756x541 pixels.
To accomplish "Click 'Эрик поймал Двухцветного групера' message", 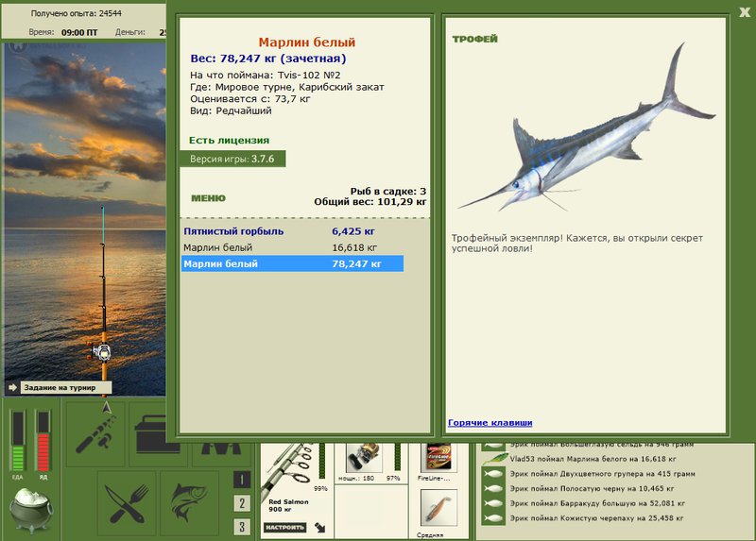I will (x=603, y=474).
